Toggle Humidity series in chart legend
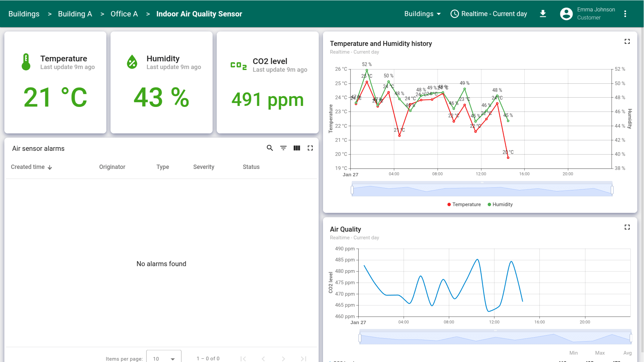 click(500, 204)
